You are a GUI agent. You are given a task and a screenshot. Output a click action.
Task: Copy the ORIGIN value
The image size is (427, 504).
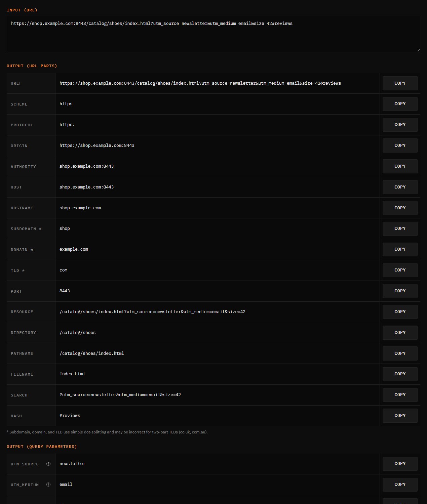[400, 145]
